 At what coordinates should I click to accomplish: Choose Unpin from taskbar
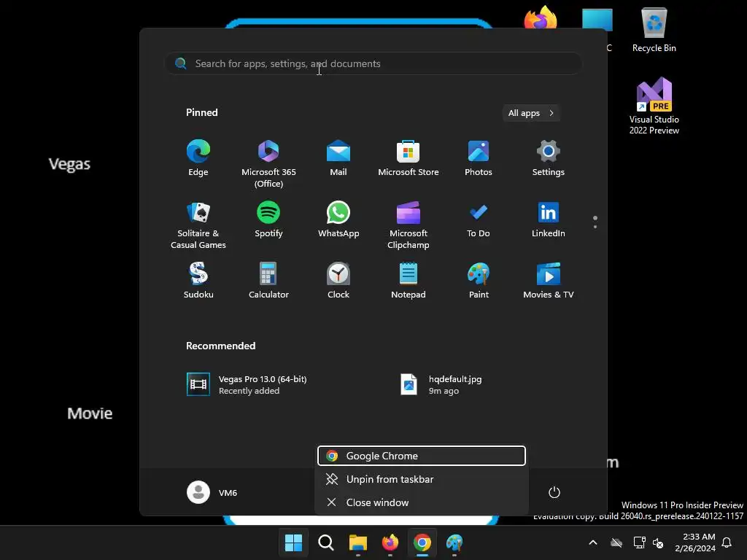[422, 479]
